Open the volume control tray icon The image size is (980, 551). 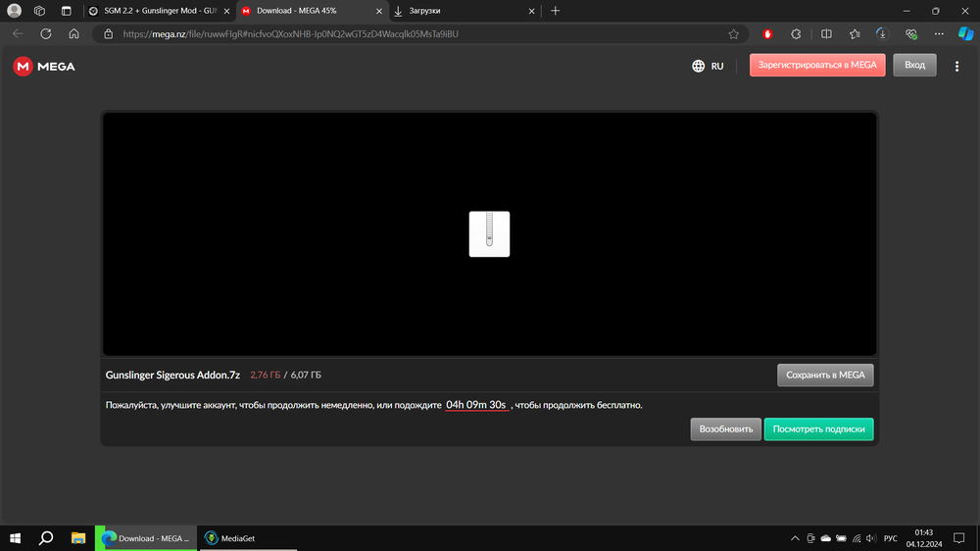tap(871, 538)
